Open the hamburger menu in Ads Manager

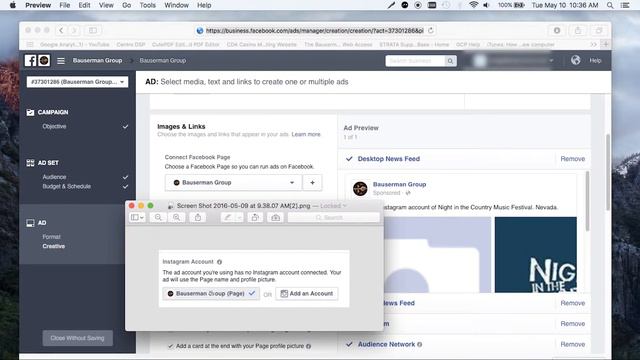pos(61,61)
